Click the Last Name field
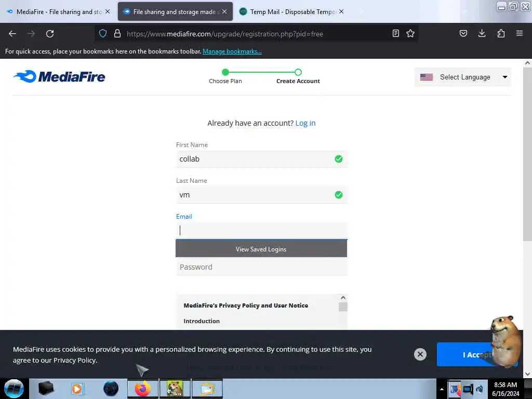This screenshot has height=399, width=532. pyautogui.click(x=262, y=195)
